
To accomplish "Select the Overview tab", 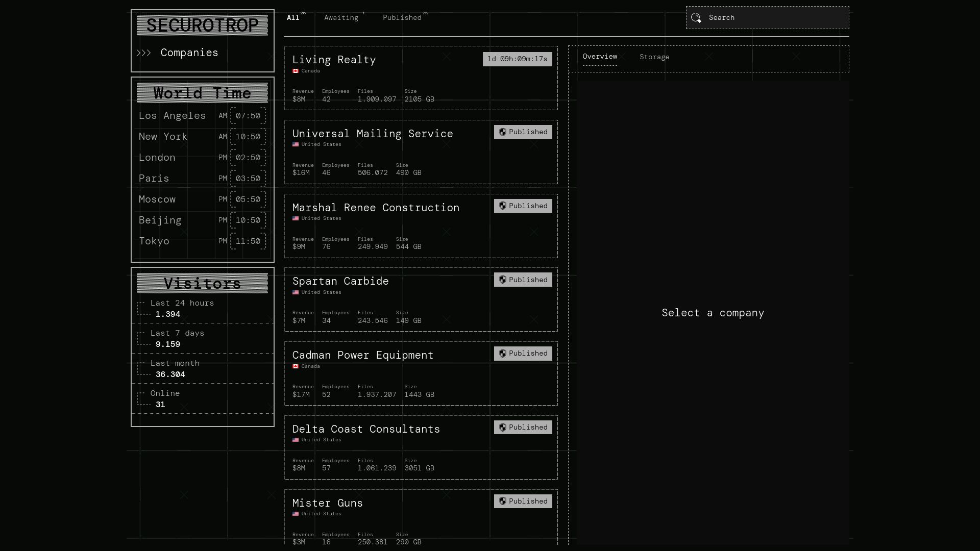I will (600, 57).
